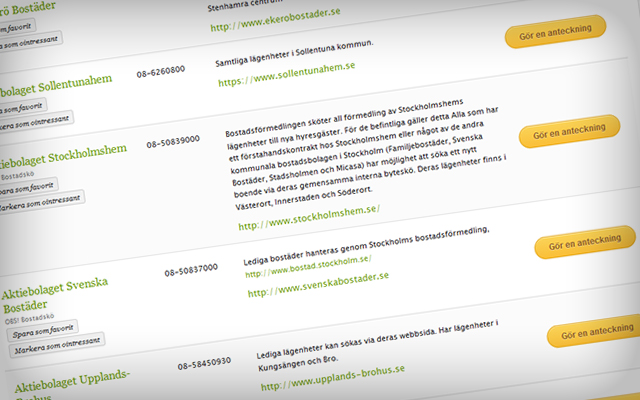This screenshot has height=400, width=640.
Task: Select 'OBS! Bostadskö' note under Svenska Bostäder
Action: [29, 318]
